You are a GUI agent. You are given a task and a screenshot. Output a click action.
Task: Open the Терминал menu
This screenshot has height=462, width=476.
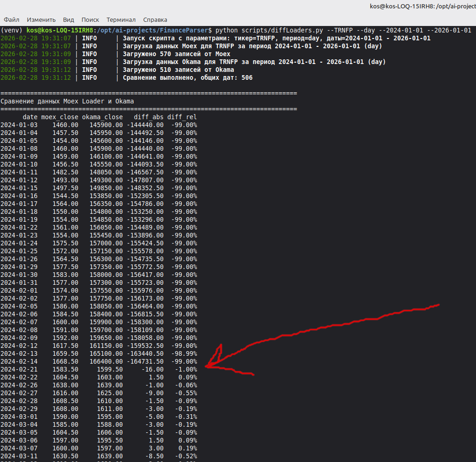coord(121,20)
